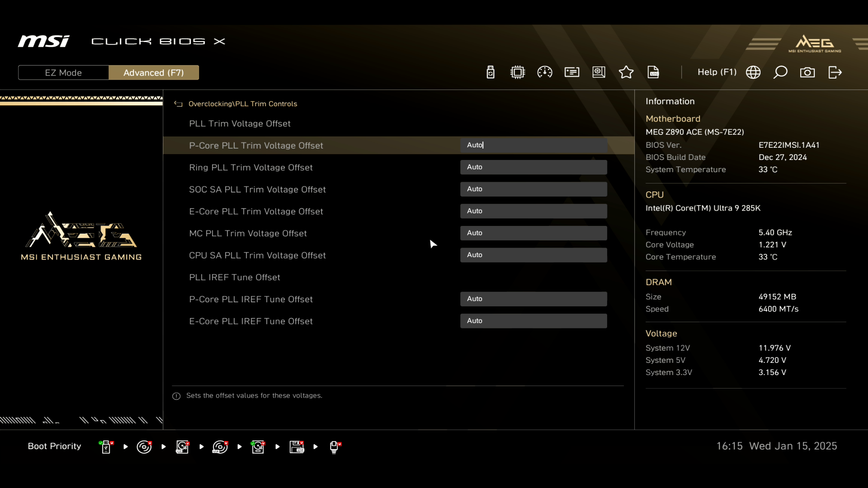Select the first USB key boot device icon
This screenshot has width=868, height=488.
pos(106,447)
